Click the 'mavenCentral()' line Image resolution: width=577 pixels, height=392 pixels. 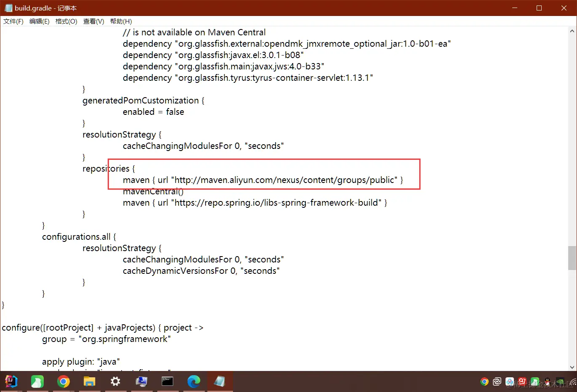pyautogui.click(x=153, y=191)
